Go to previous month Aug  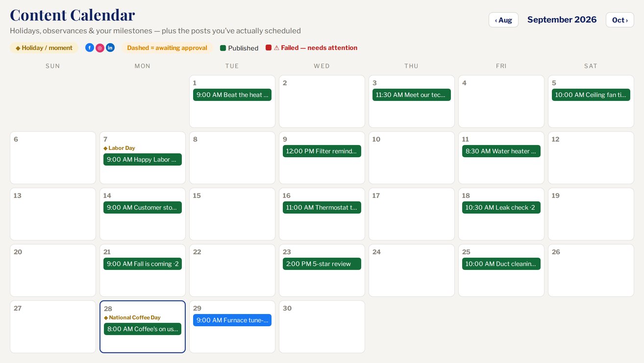point(503,20)
